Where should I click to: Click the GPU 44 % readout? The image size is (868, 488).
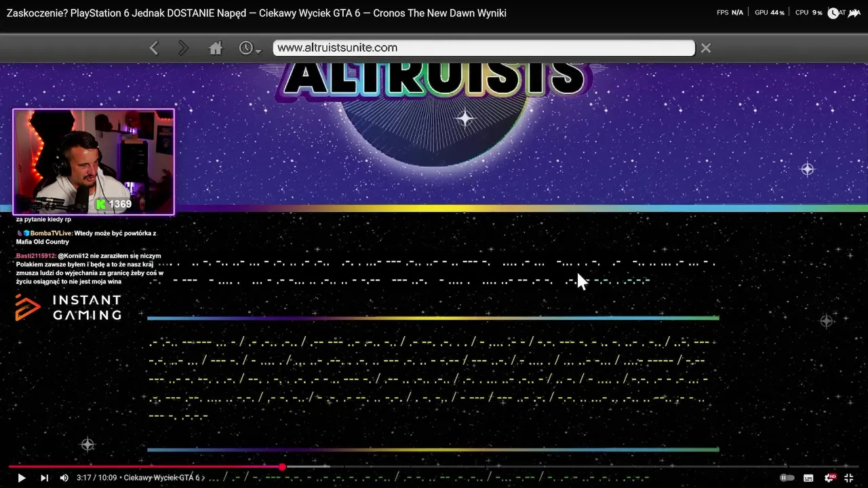tap(769, 13)
